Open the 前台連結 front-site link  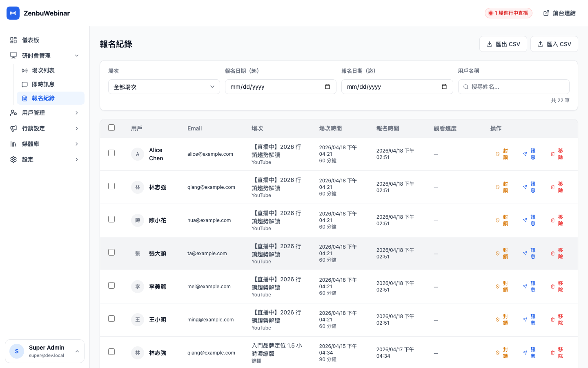click(559, 13)
